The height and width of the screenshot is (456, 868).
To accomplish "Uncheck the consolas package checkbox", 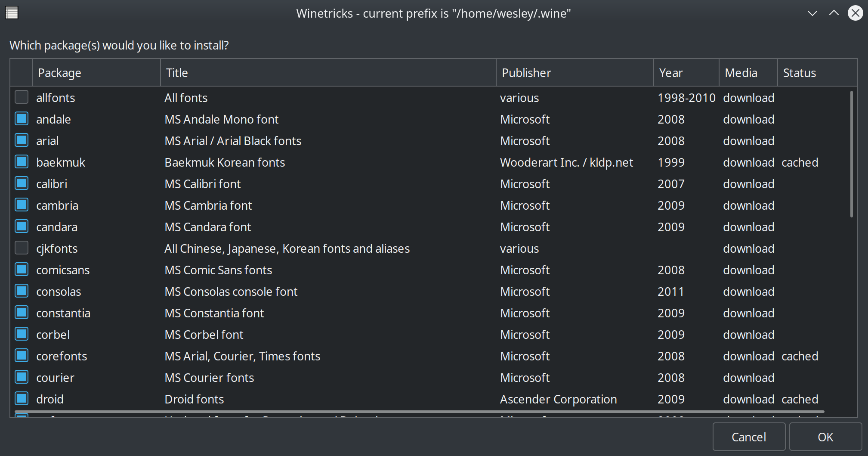I will (x=22, y=291).
